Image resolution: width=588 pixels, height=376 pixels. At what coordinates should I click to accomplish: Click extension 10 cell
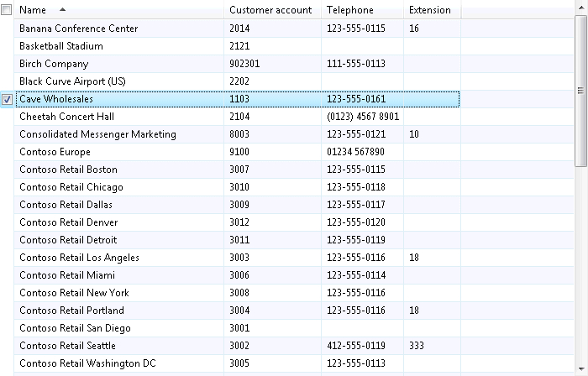(433, 134)
